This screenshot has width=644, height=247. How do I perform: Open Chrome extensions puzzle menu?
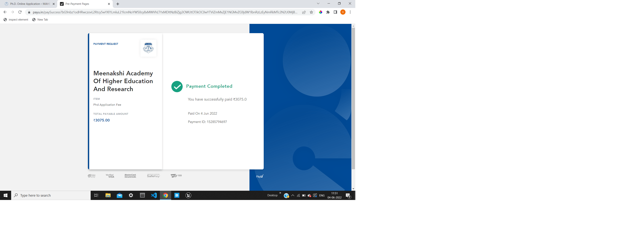pyautogui.click(x=328, y=12)
